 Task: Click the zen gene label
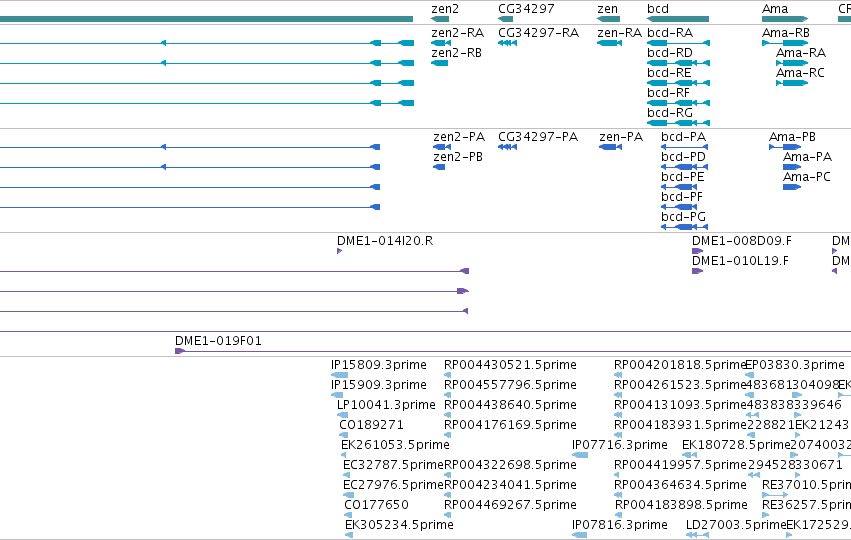click(x=607, y=9)
